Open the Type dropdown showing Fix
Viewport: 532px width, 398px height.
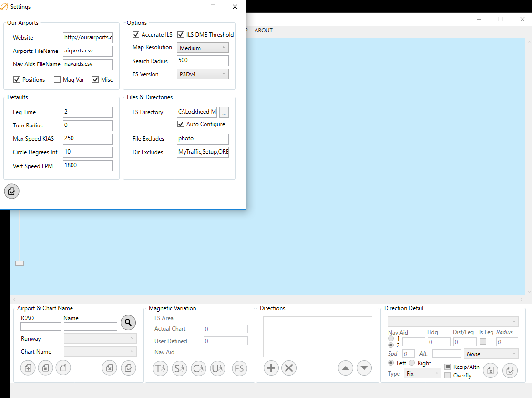pos(422,374)
